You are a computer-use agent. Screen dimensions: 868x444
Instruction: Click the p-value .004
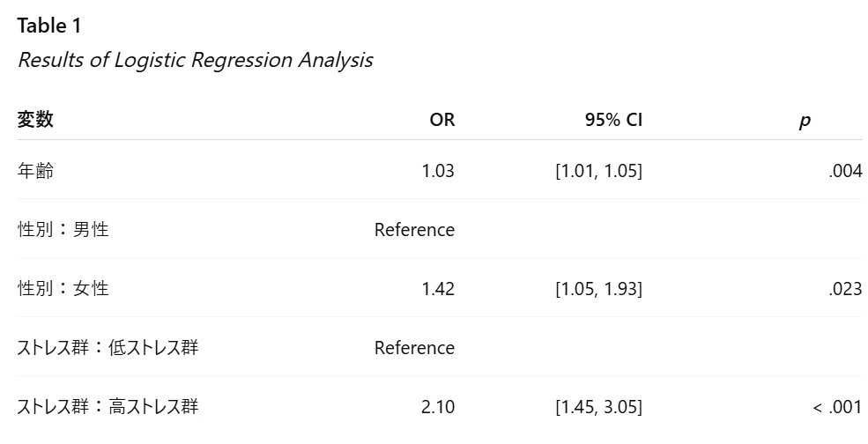coord(845,171)
